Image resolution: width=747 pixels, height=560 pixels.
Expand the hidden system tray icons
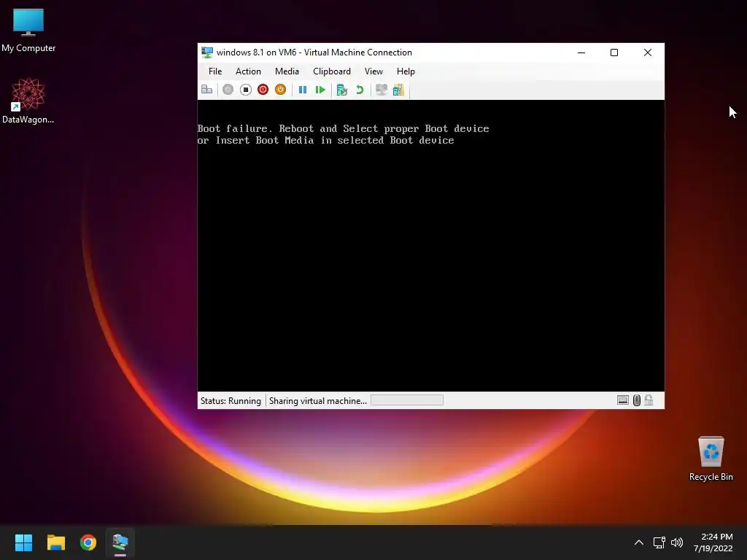click(639, 542)
